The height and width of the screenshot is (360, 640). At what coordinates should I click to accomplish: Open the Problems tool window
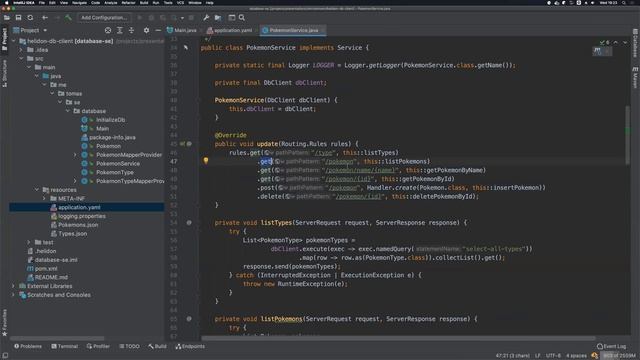28,346
